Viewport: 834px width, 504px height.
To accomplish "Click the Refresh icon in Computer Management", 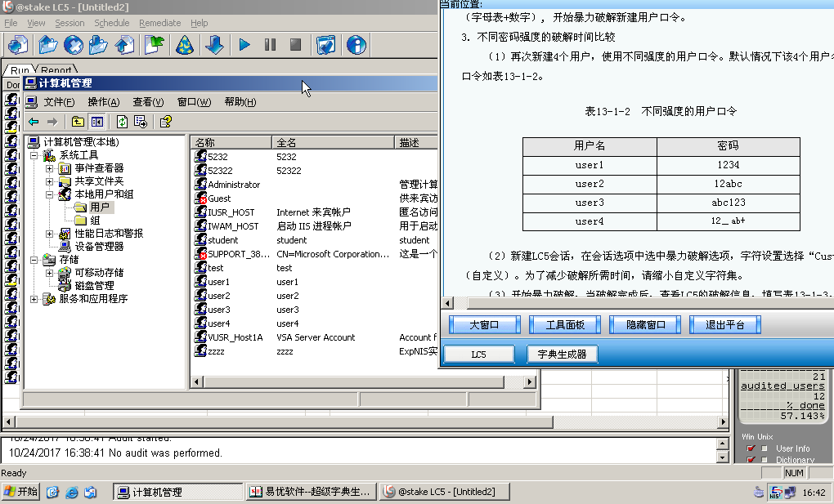I will pyautogui.click(x=123, y=122).
